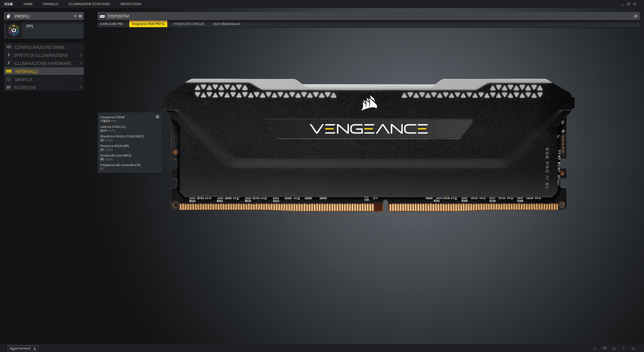Select the FPS profile hexagon icon
Image resolution: width=644 pixels, height=352 pixels.
(14, 30)
